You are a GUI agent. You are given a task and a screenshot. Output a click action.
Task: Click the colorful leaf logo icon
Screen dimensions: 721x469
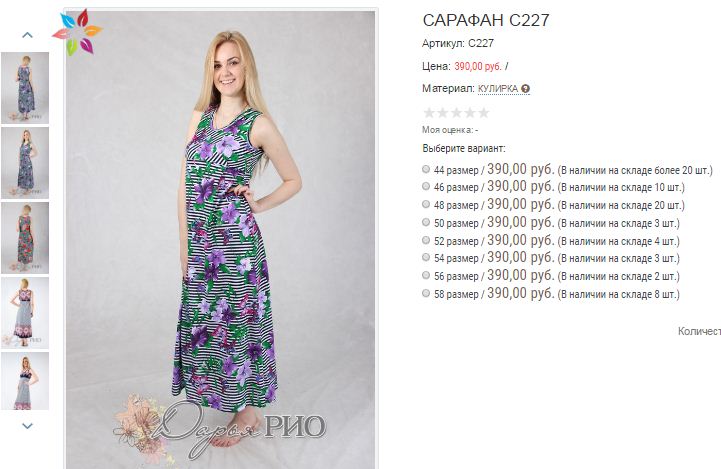point(77,33)
